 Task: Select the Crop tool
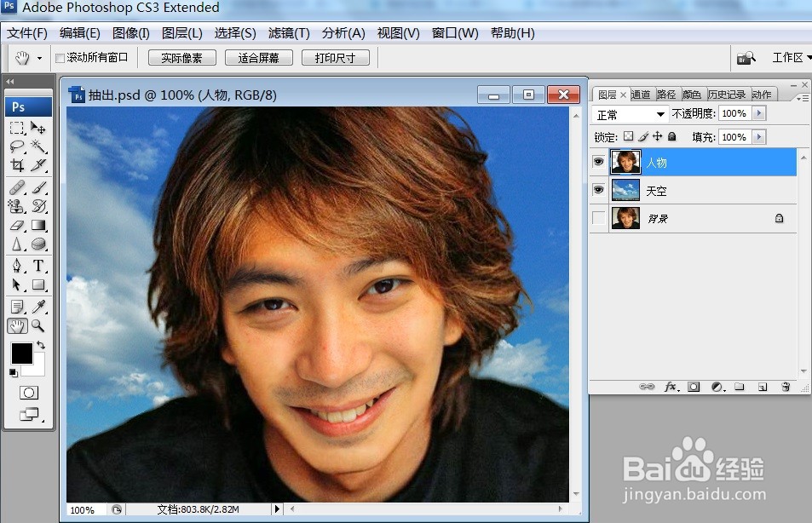pos(17,165)
